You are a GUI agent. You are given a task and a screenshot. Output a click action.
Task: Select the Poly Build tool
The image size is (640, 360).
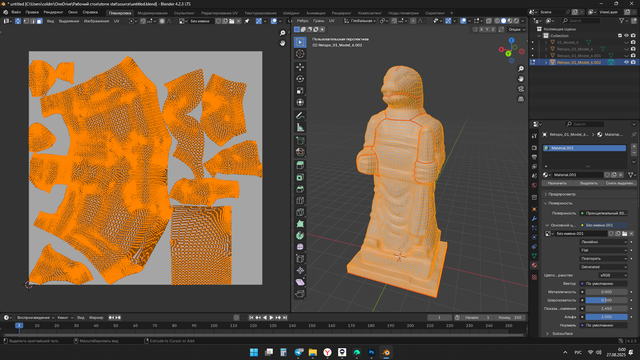(300, 224)
